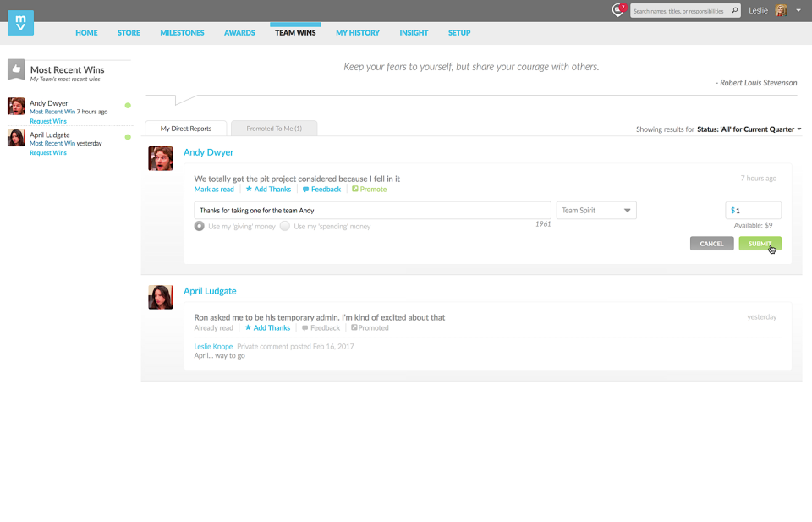Click April Ludgate name in sidebar

coord(50,135)
